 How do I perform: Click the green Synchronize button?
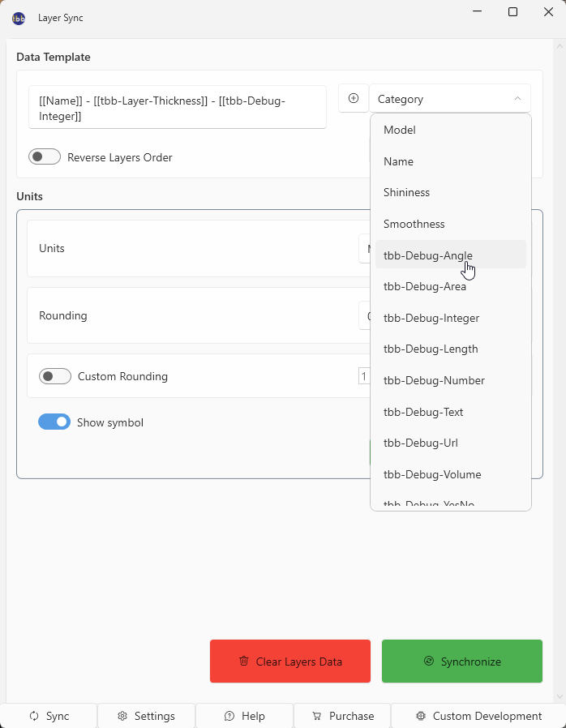tap(462, 662)
